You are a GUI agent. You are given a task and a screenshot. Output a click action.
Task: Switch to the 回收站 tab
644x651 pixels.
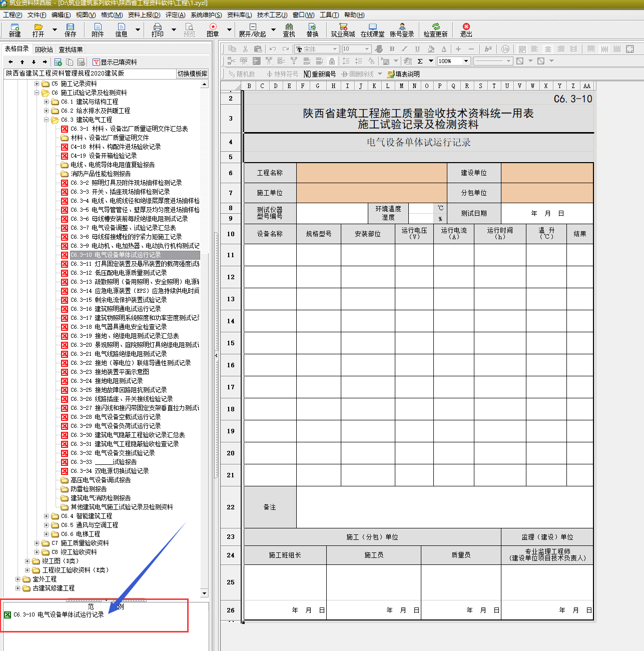[x=44, y=50]
